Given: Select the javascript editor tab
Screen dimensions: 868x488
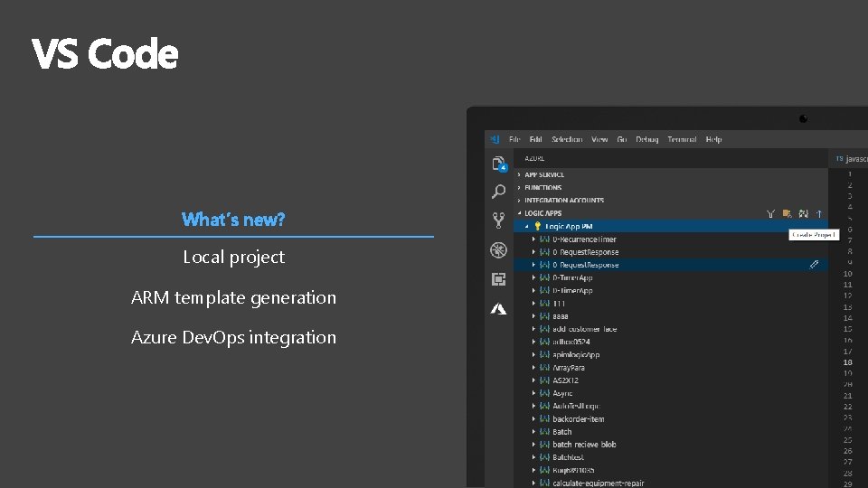Looking at the screenshot, I should tap(853, 158).
